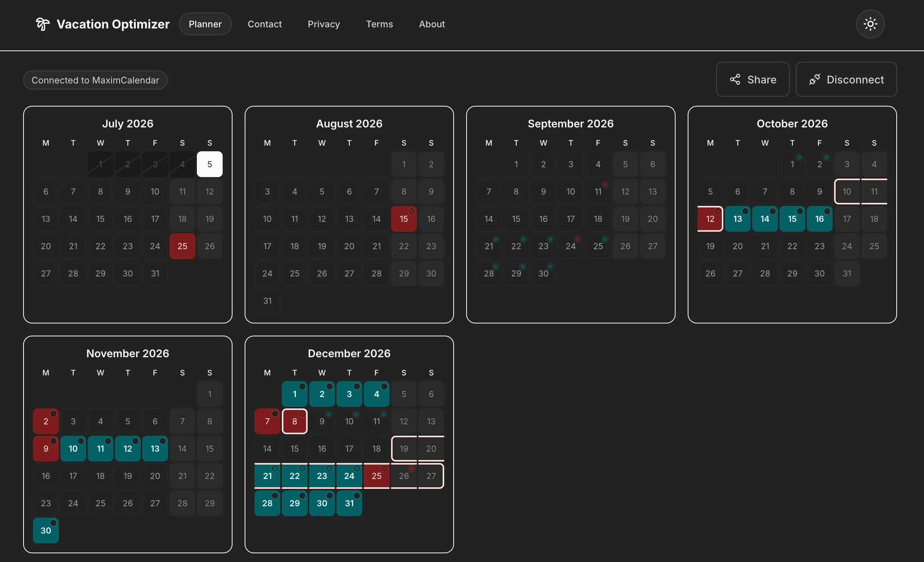Toggle vacation day November 10
Viewport: 924px width, 562px height.
pyautogui.click(x=73, y=449)
